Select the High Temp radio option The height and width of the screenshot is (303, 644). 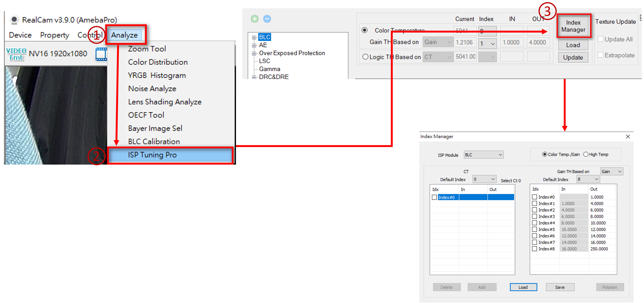[585, 154]
